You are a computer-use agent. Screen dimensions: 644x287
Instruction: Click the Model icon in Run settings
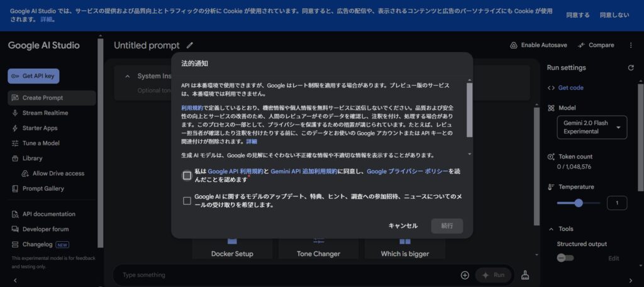tap(551, 108)
